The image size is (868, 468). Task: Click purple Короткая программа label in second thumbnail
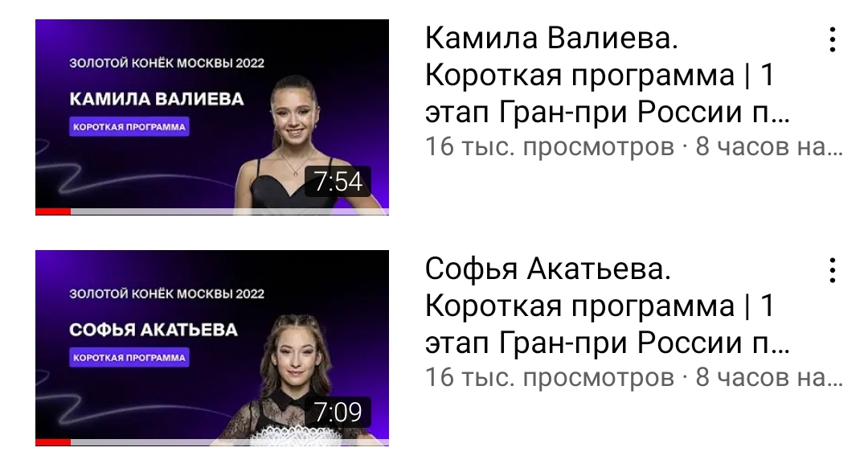pyautogui.click(x=129, y=358)
